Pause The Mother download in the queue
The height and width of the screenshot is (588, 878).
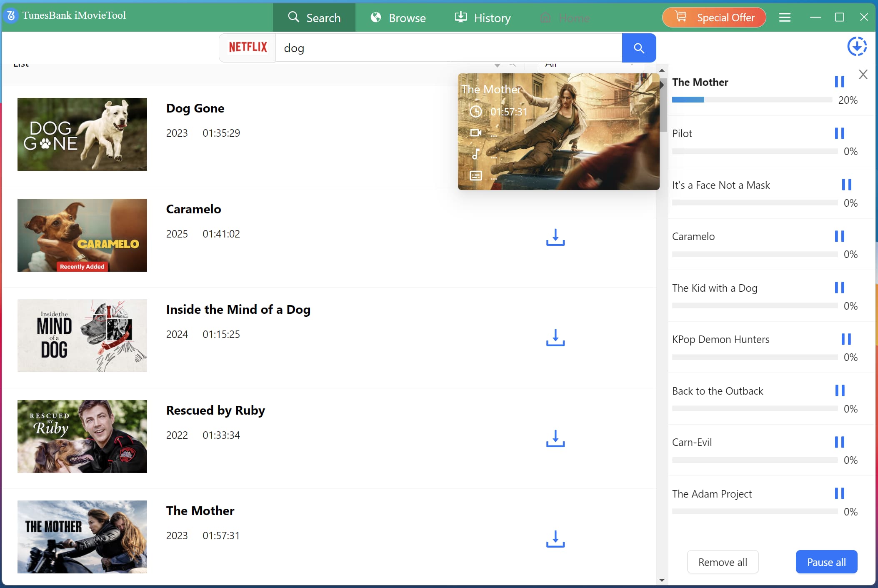pos(840,82)
